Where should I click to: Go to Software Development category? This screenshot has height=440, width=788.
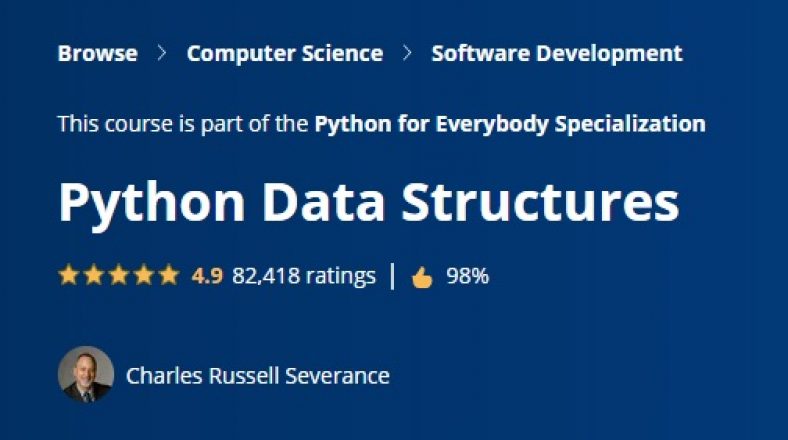click(x=556, y=54)
